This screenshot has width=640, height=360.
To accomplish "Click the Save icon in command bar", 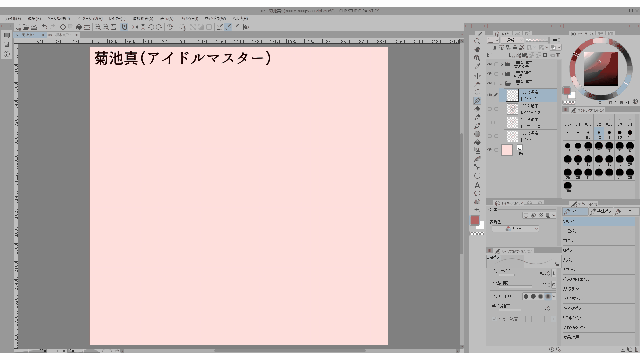I will 34,27.
